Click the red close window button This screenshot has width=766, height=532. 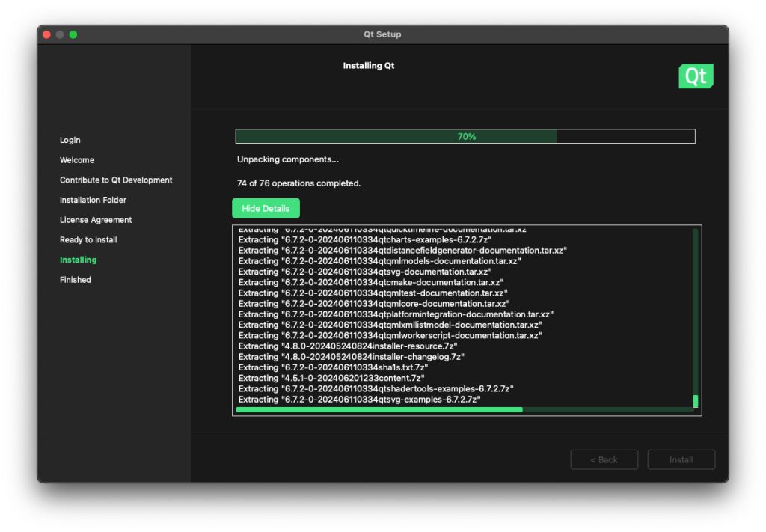click(x=47, y=34)
